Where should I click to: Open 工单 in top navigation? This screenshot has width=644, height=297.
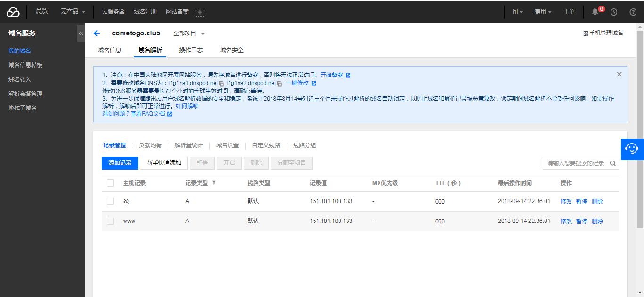569,12
